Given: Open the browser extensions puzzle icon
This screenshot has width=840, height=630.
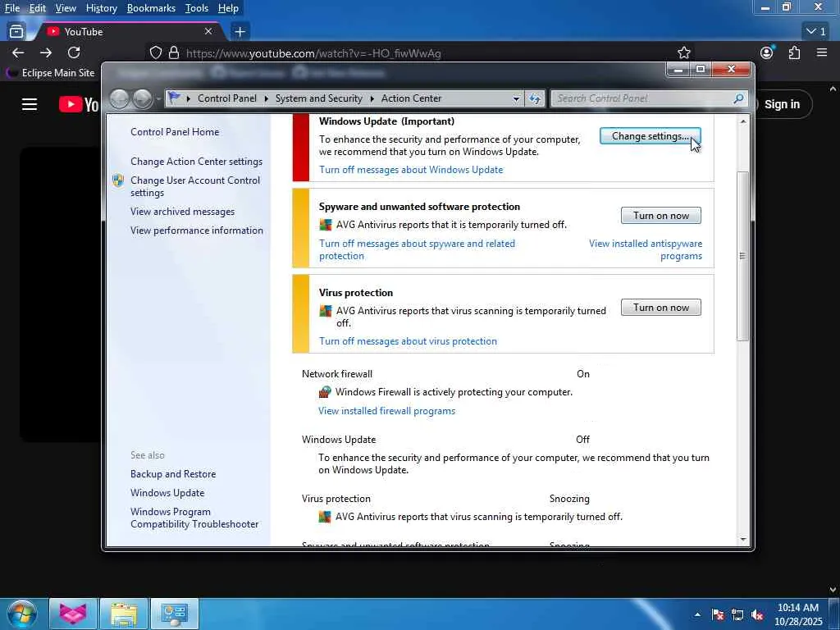Looking at the screenshot, I should [794, 52].
